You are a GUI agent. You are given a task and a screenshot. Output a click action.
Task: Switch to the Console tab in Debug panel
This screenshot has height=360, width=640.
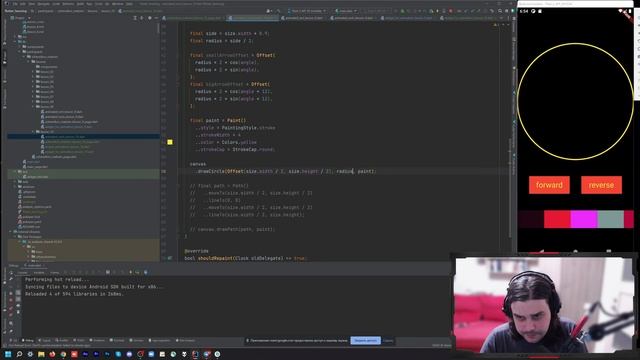[22, 273]
